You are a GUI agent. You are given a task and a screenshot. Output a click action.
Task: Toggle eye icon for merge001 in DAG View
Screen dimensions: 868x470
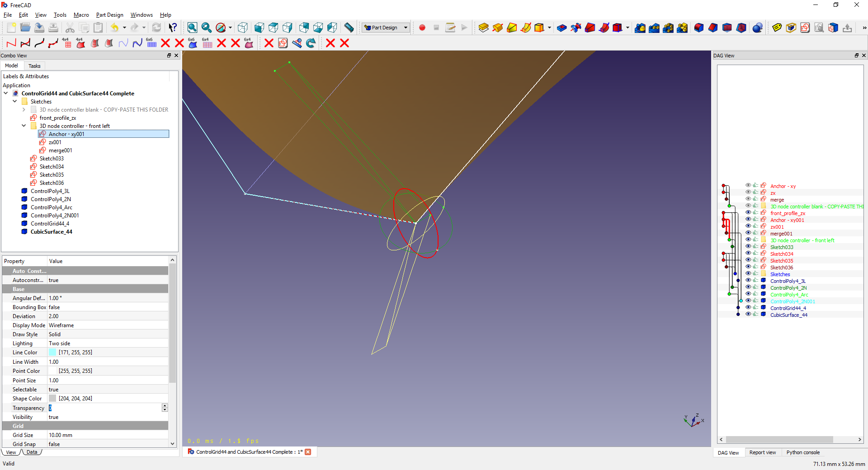point(748,233)
